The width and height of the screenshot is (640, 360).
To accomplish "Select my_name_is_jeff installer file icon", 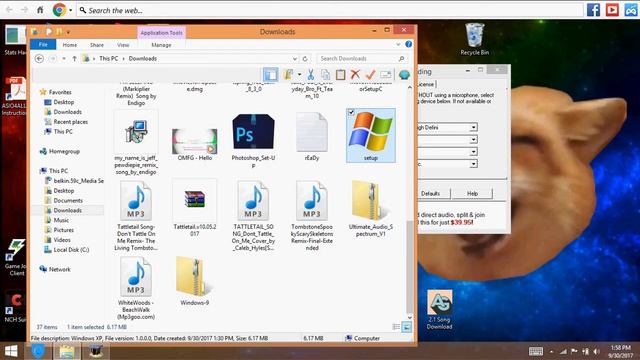I will click(x=136, y=132).
